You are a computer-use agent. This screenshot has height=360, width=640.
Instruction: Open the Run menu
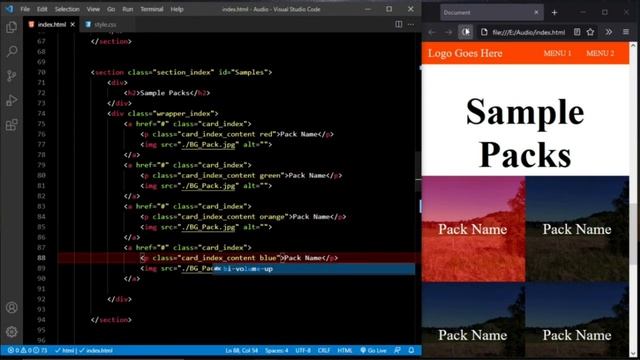128,9
